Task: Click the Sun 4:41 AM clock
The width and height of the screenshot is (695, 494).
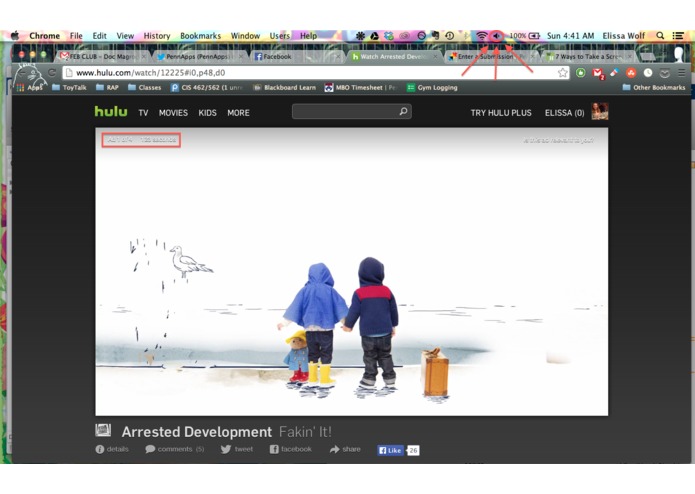Action: point(570,36)
